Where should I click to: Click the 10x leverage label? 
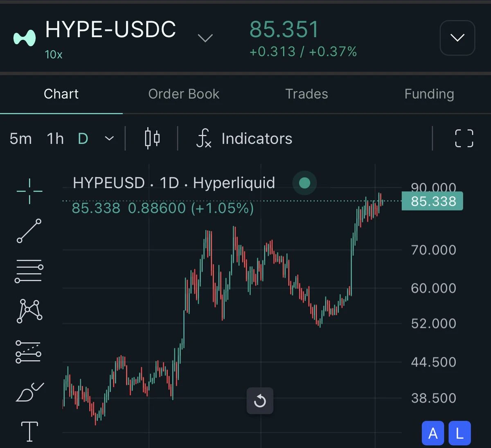point(54,54)
